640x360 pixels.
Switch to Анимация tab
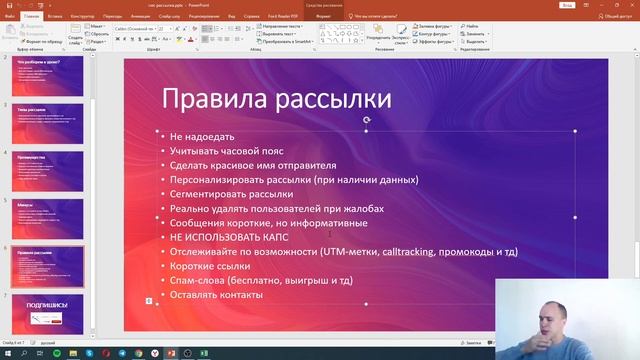click(x=140, y=16)
